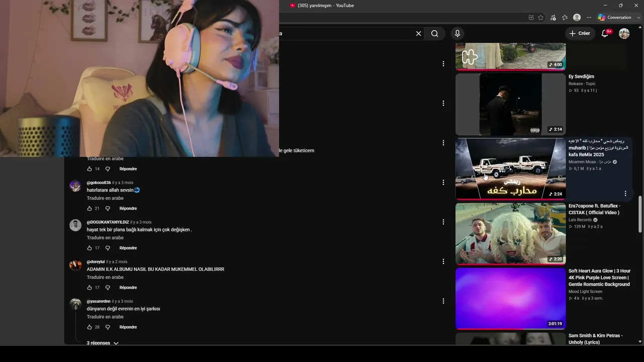Screen dimensions: 644x362
Task: Click the page vertical scrollbar thumb
Action: [640, 215]
